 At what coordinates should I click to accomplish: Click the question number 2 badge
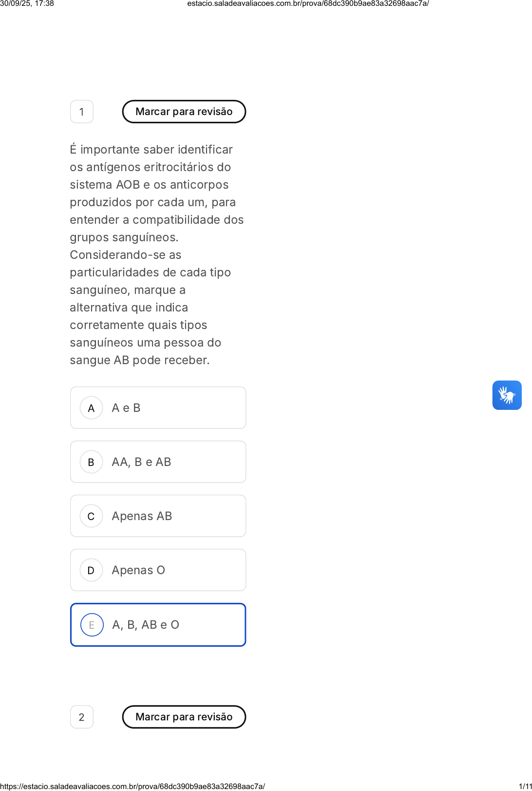tap(82, 717)
